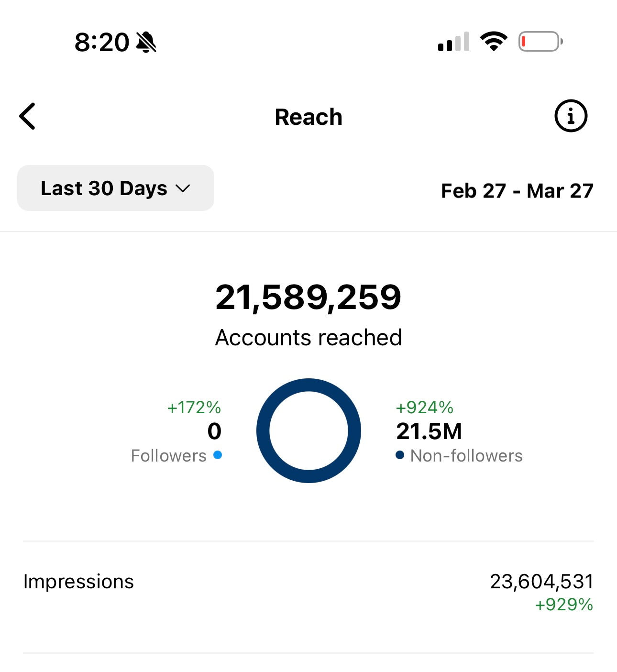Open the info circle icon

(570, 116)
